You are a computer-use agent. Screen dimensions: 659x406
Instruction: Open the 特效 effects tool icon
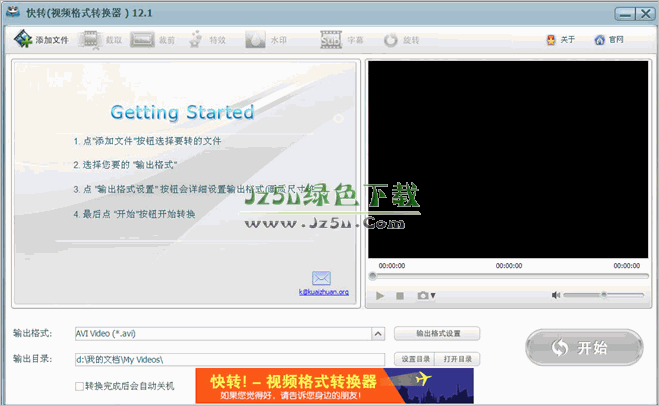(195, 40)
